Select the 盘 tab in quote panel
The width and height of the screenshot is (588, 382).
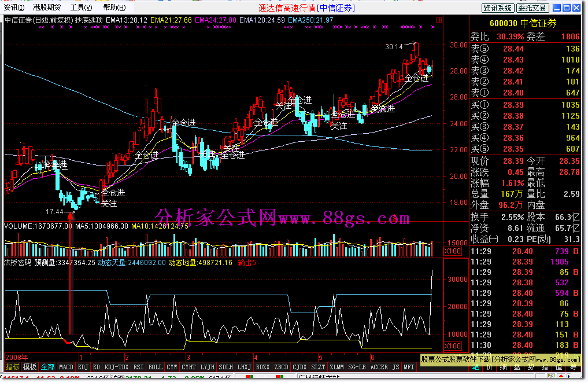(x=517, y=367)
